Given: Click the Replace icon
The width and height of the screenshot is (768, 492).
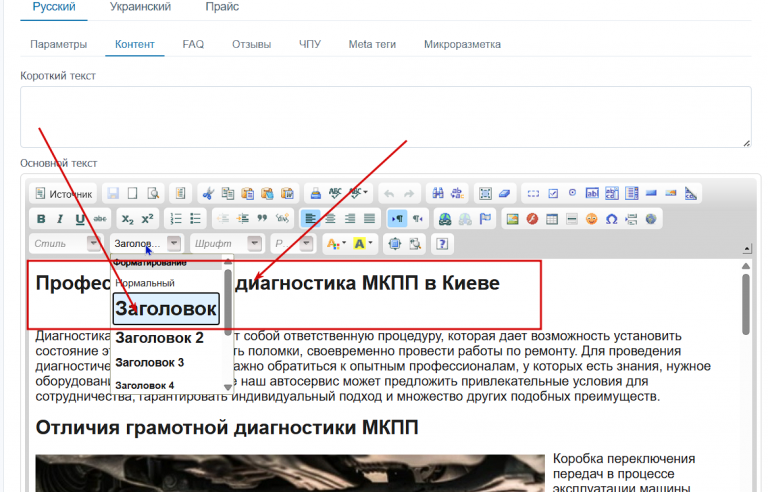Looking at the screenshot, I should pos(457,194).
